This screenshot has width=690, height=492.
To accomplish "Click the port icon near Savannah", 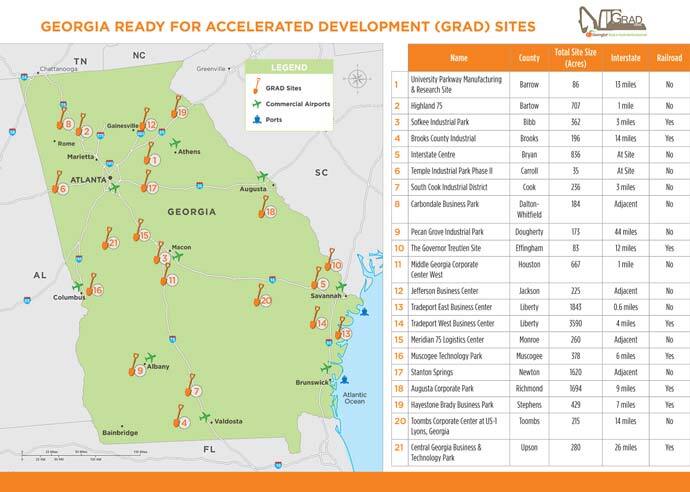I will click(x=364, y=312).
